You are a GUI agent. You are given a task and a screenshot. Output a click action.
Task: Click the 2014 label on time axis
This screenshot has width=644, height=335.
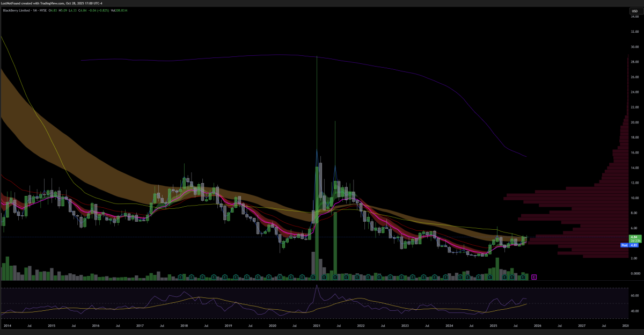(7, 326)
